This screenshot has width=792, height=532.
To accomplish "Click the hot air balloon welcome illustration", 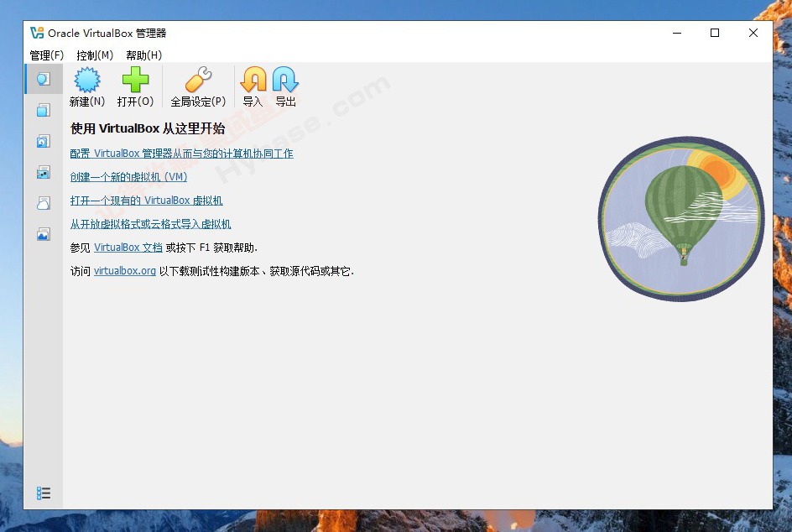I will tap(681, 220).
